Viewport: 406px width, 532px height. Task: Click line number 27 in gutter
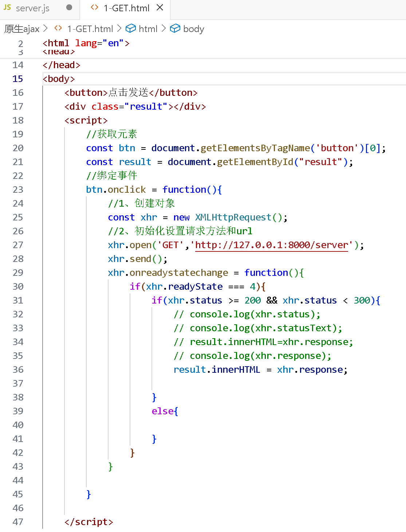(18, 245)
